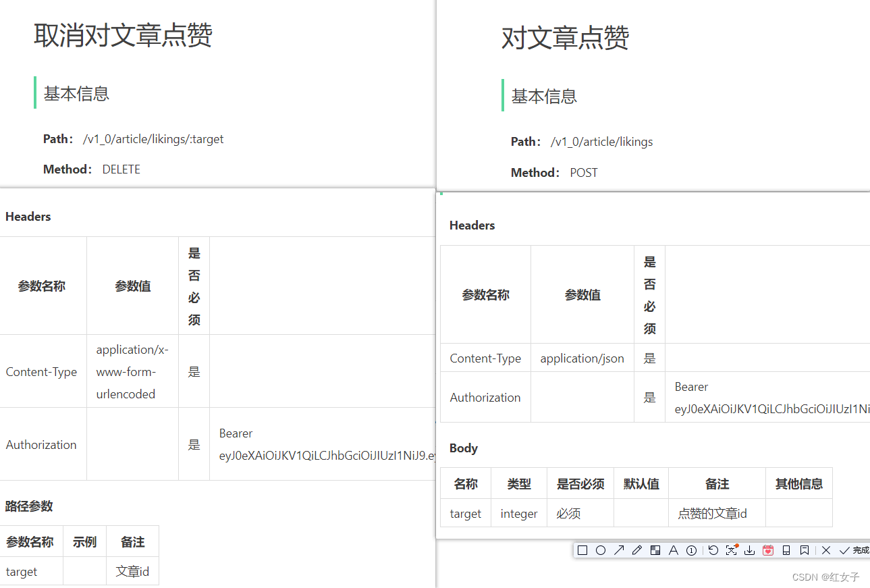This screenshot has height=588, width=870.
Task: Click the integer type cell
Action: pos(519,514)
